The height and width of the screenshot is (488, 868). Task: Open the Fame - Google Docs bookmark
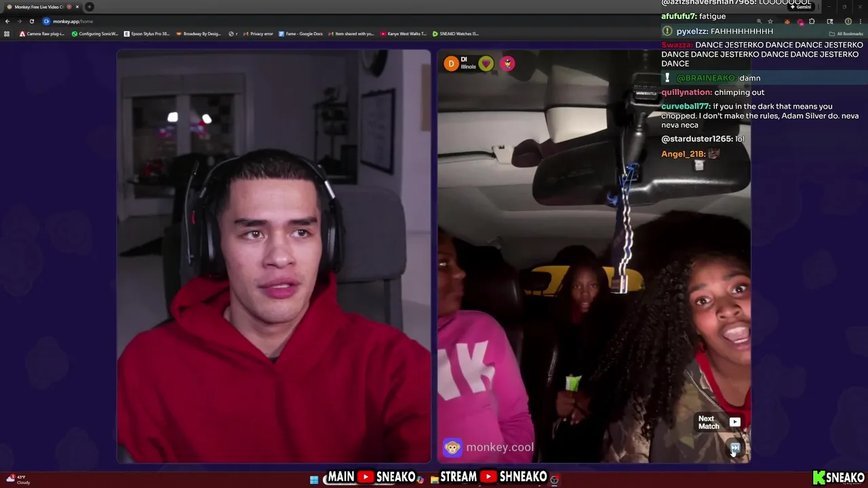coord(300,33)
